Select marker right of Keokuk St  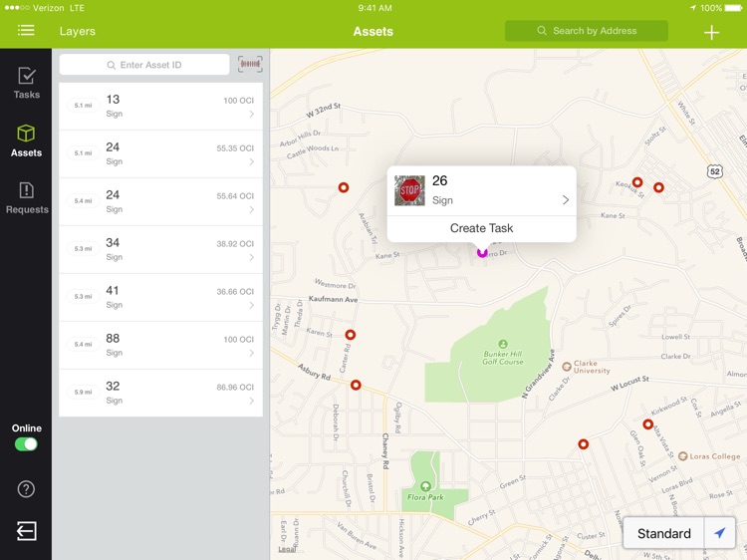[x=658, y=187]
